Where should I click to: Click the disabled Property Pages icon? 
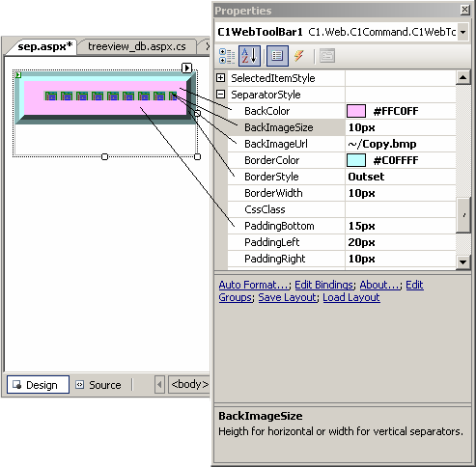coord(327,56)
